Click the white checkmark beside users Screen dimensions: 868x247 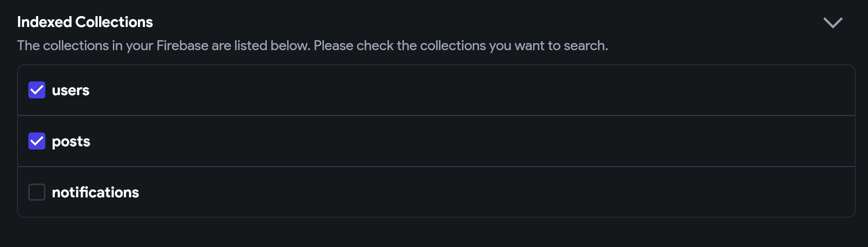point(37,90)
